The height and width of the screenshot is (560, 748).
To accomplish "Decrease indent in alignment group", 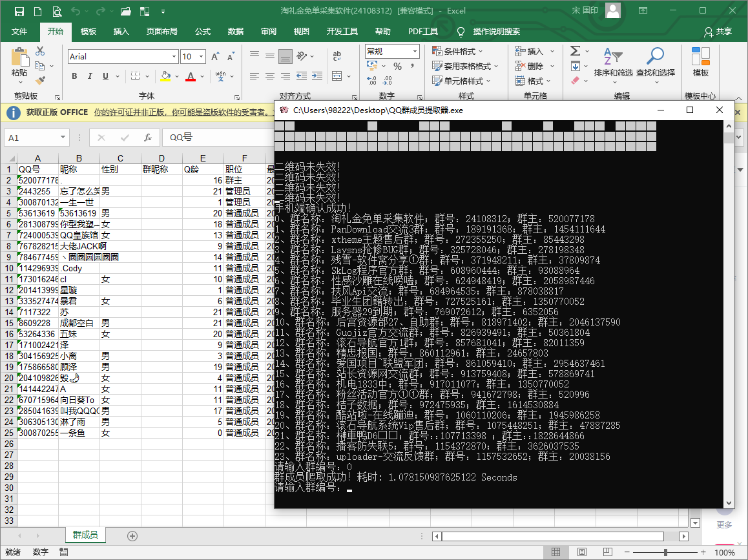I will point(302,76).
